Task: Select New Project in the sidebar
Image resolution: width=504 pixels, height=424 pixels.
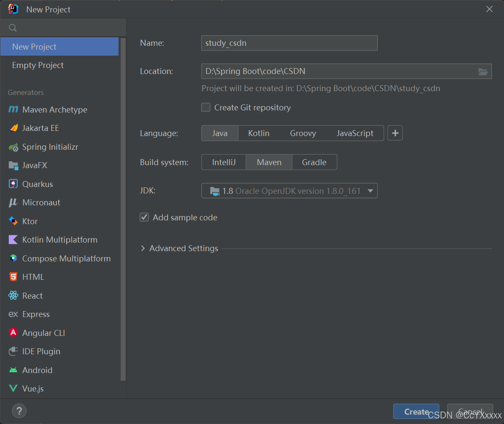Action: pos(59,47)
